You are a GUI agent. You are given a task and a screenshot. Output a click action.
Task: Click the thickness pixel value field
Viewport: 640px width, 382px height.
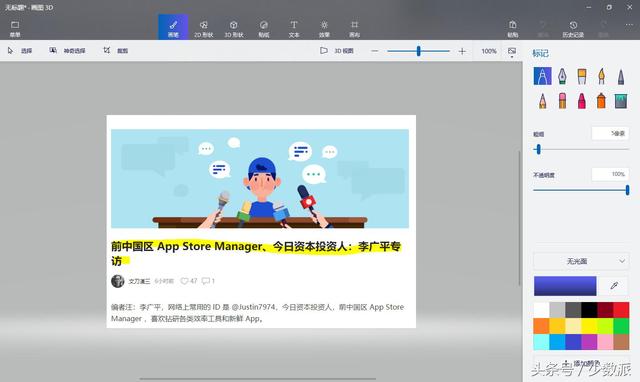(610, 133)
